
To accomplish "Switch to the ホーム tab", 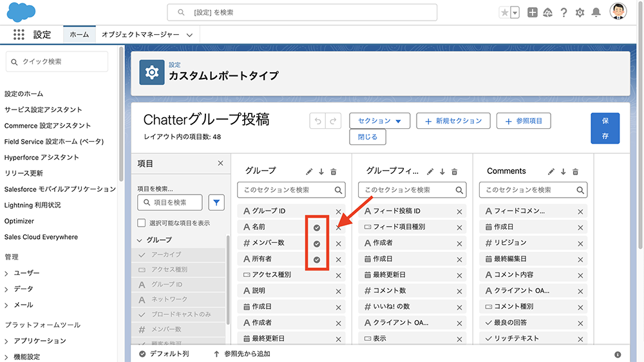I will tap(79, 35).
